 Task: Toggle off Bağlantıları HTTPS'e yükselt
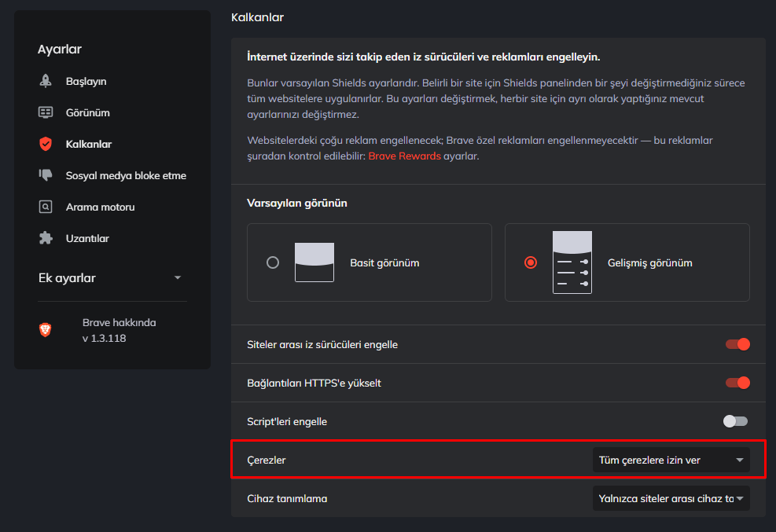[737, 383]
